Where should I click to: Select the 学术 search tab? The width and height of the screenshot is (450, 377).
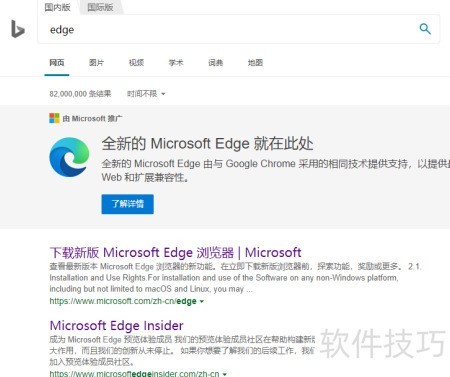176,62
